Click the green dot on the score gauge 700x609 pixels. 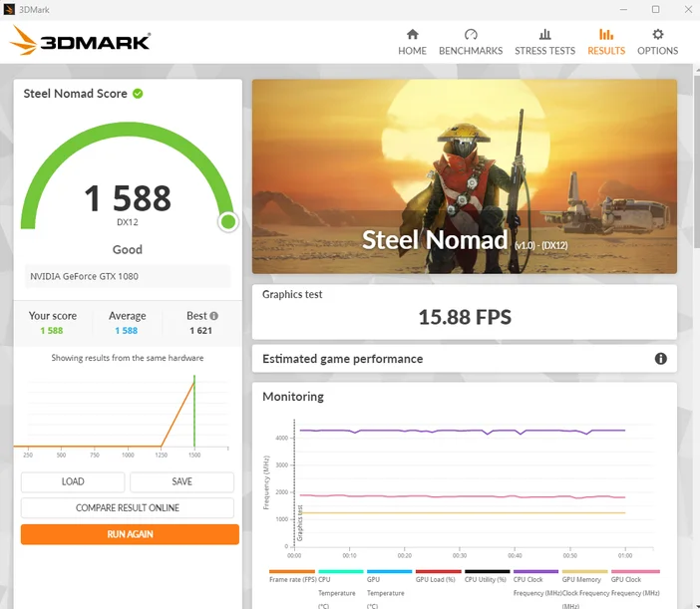pyautogui.click(x=228, y=221)
